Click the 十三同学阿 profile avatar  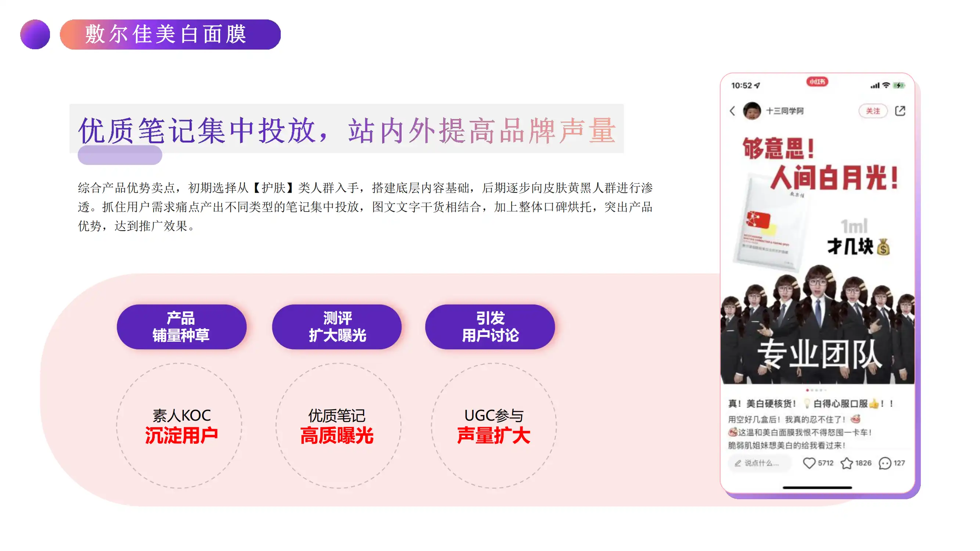[x=752, y=111]
